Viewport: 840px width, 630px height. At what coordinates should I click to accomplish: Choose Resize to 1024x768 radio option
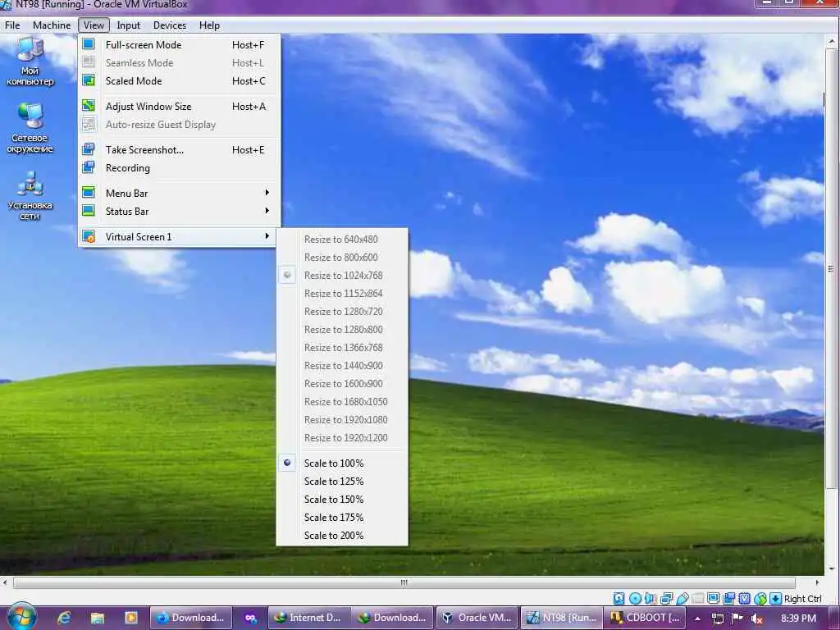click(x=342, y=276)
